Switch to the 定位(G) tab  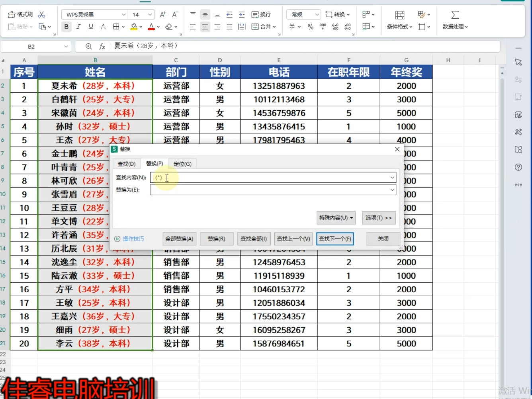[x=182, y=164]
